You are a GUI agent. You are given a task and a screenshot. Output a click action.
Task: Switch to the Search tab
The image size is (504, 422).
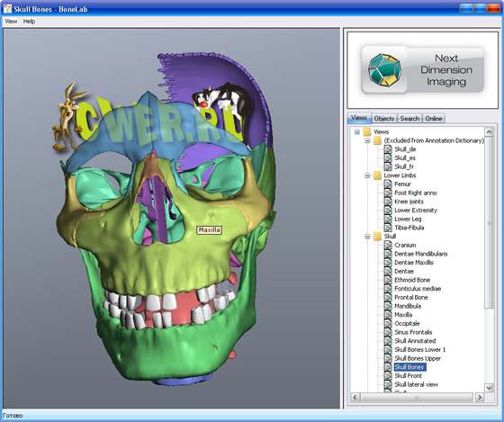(x=409, y=119)
